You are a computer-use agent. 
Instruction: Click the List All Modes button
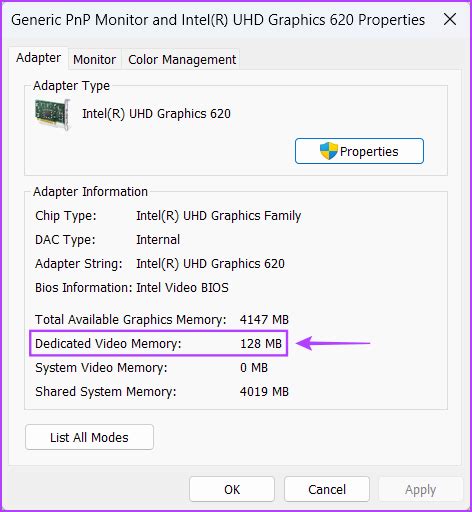89,437
